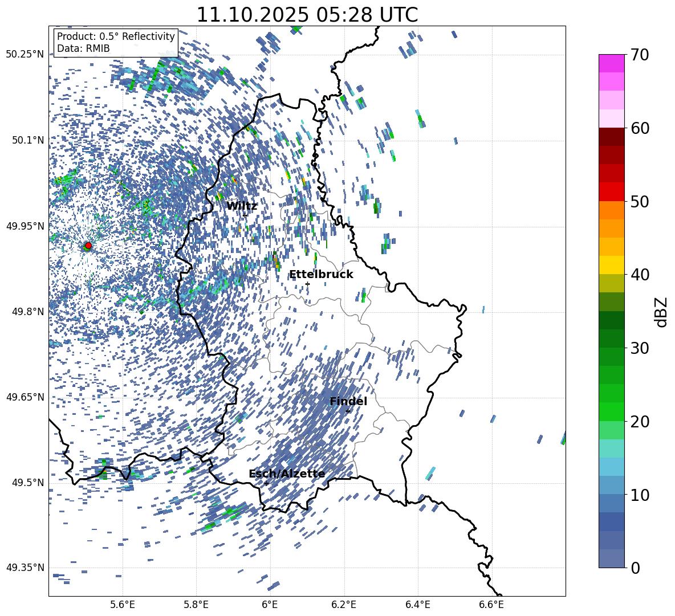Click the Esch/Alzette city label
The height and width of the screenshot is (616, 675).
click(287, 474)
